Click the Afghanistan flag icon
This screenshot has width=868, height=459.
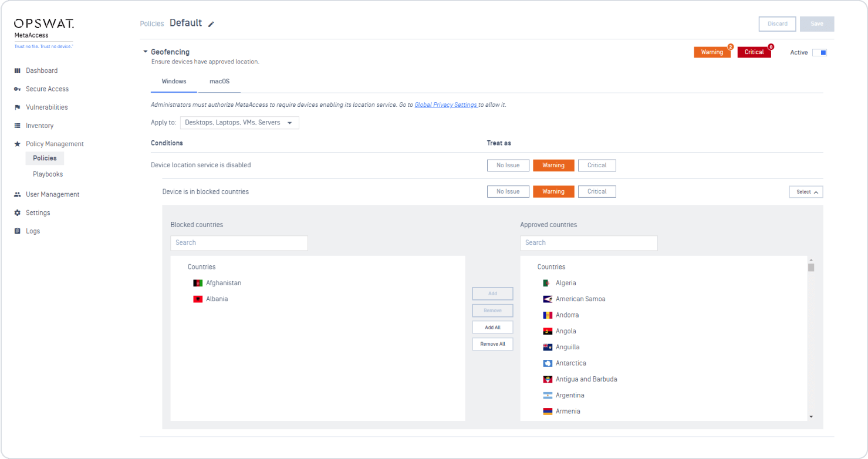(x=198, y=283)
